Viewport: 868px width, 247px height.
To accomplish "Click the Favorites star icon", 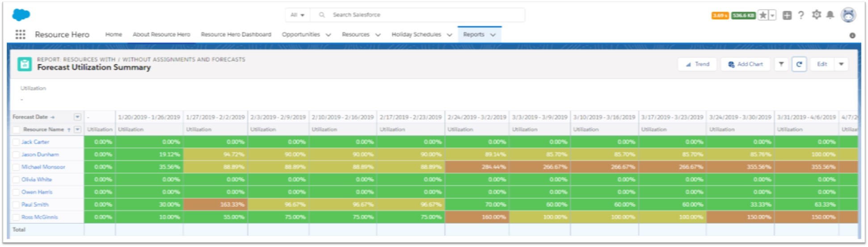I will [763, 15].
